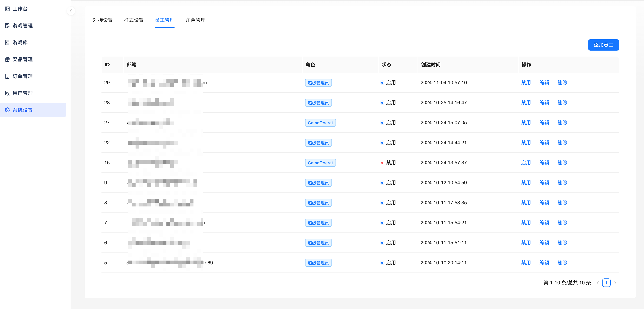Select the 游戏管理 game management icon
This screenshot has height=309, width=644.
tap(8, 25)
